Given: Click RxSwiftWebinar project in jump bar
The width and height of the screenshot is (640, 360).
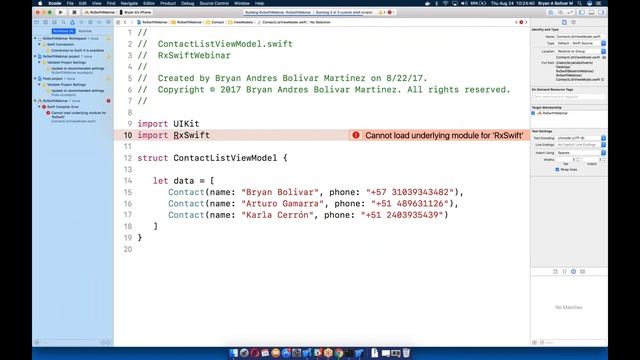Looking at the screenshot, I should [x=152, y=22].
